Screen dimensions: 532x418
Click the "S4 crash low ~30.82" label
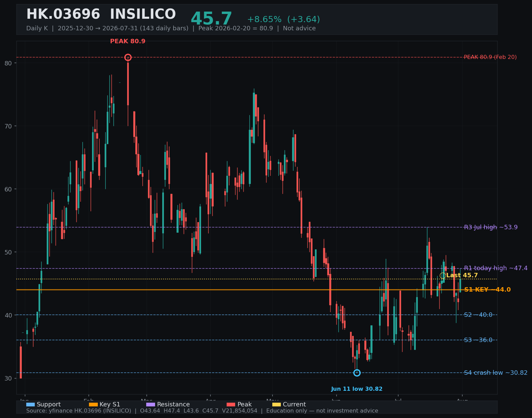(496, 373)
